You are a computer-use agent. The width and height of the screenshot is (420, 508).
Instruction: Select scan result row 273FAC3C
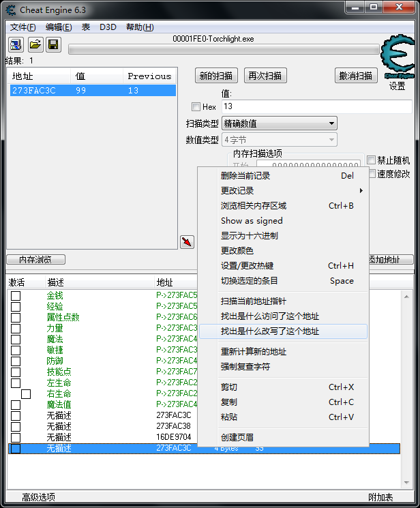(93, 91)
